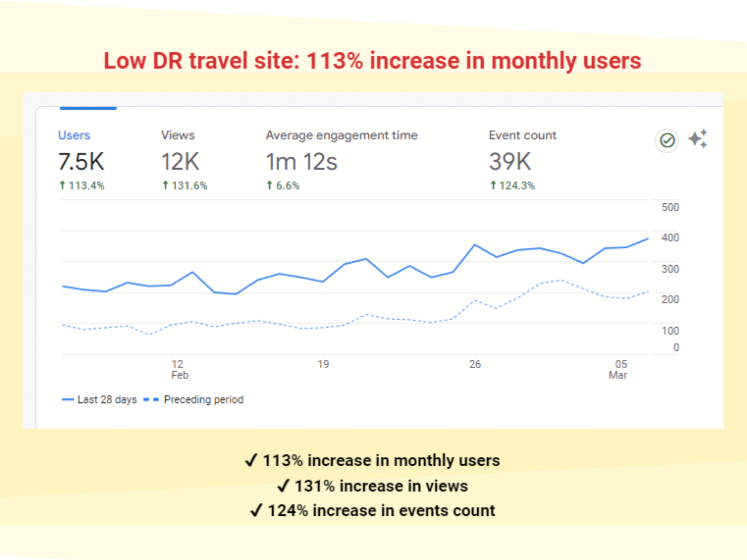Click the 26 date axis label
The image size is (747, 560).
(475, 364)
